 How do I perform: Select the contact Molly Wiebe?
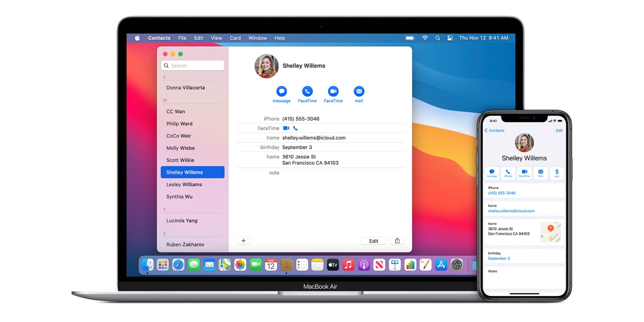click(180, 148)
